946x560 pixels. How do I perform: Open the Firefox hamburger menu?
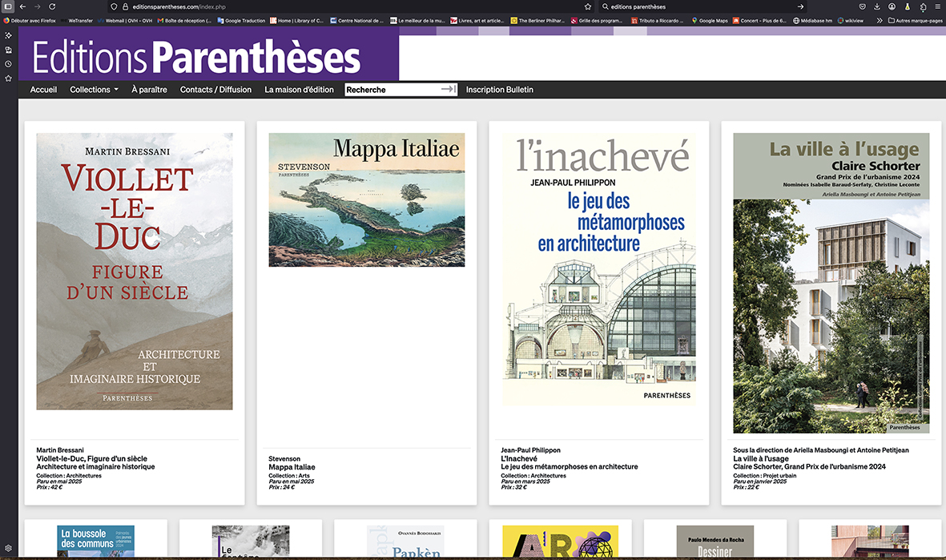937,6
